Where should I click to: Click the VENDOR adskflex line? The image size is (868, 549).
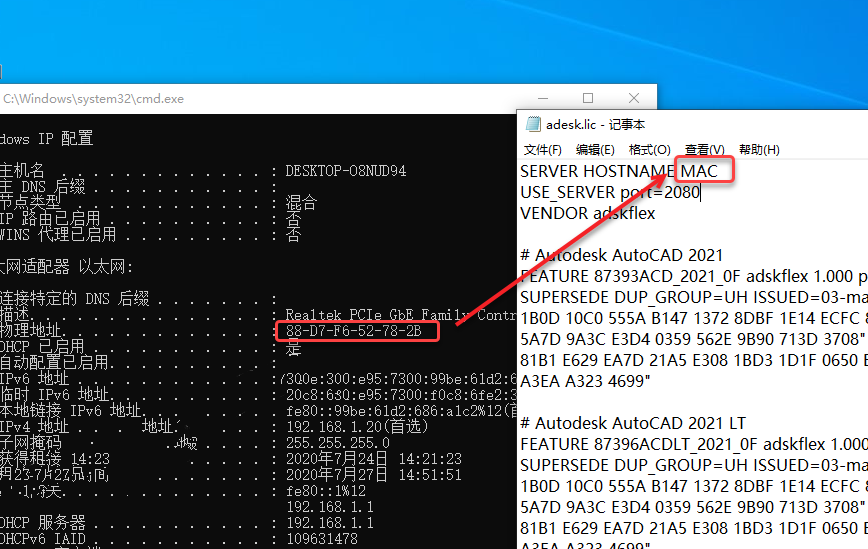(587, 213)
